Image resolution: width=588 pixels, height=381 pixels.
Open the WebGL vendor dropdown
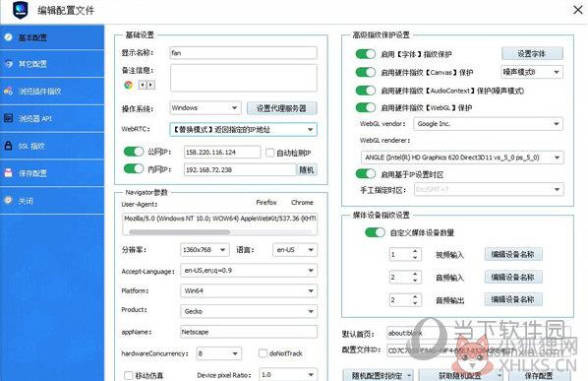488,124
